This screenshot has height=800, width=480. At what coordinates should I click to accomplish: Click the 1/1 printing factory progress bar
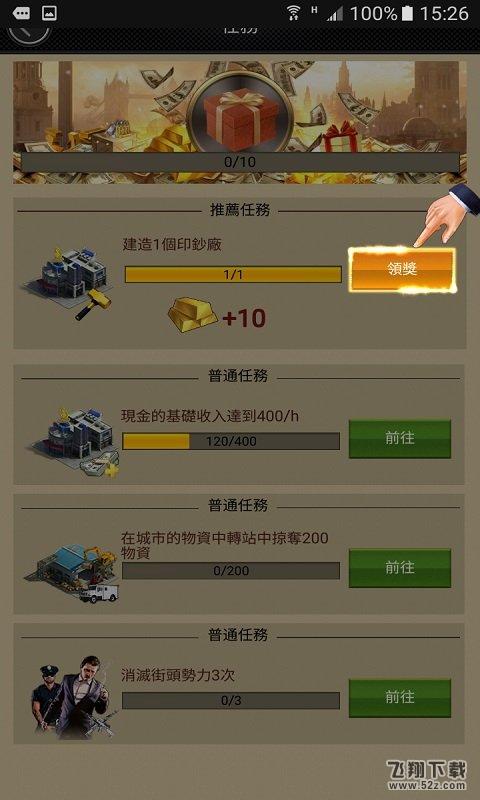pyautogui.click(x=233, y=274)
